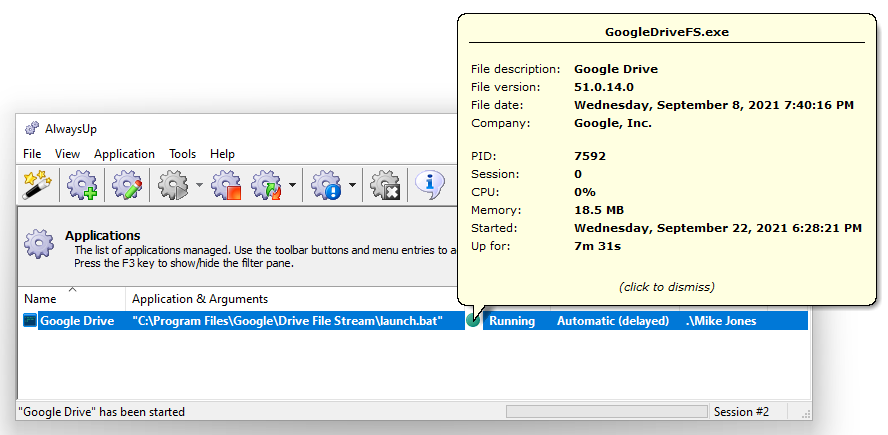Expand the exclamation gear dropdown arrow
Viewport: 888px width, 435px height.
pyautogui.click(x=352, y=185)
